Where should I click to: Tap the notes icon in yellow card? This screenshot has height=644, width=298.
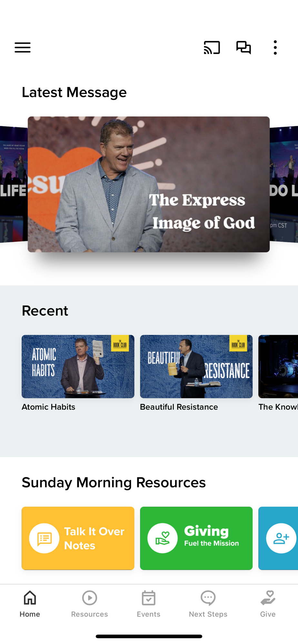pyautogui.click(x=44, y=538)
